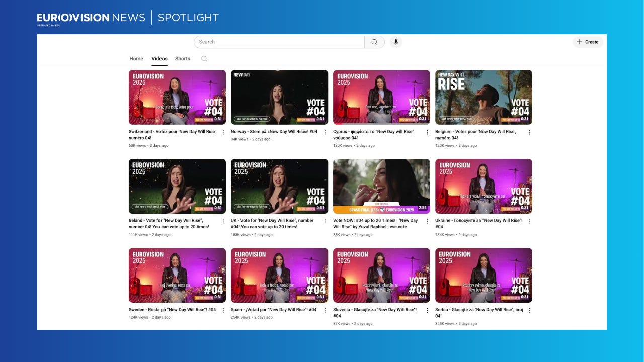Click into the Search field

279,42
